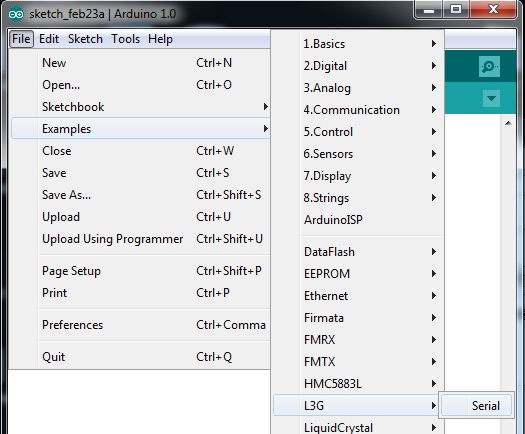Select Save As... menu entry
This screenshot has width=525, height=434.
(x=141, y=195)
